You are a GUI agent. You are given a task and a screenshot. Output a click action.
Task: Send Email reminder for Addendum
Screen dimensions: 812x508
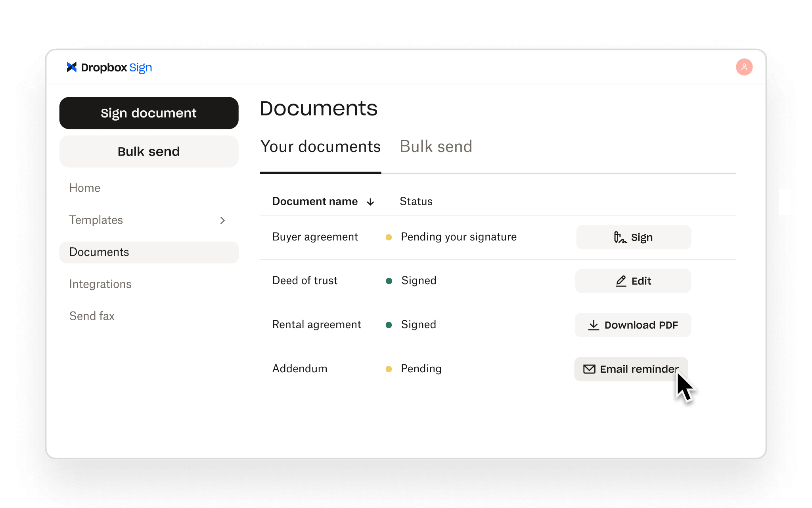(631, 369)
